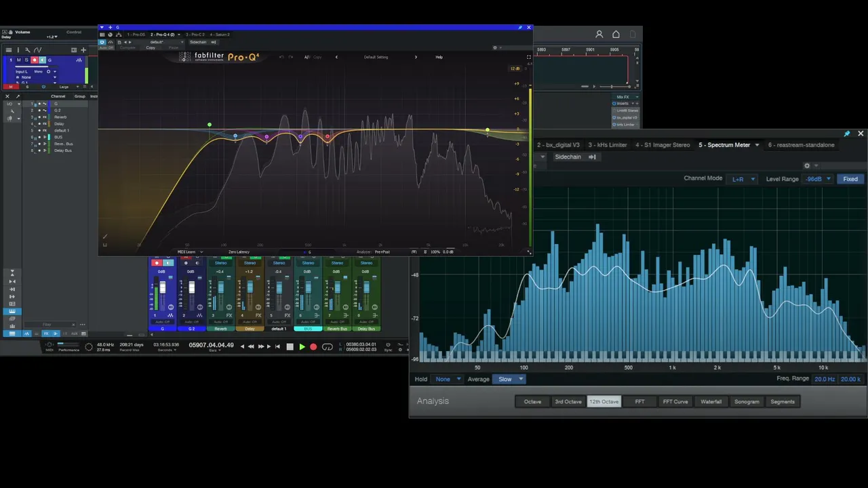Screen dimensions: 868x488
Task: Open the MIDI Learn dropdown in Pro-Q
Action: pyautogui.click(x=190, y=252)
